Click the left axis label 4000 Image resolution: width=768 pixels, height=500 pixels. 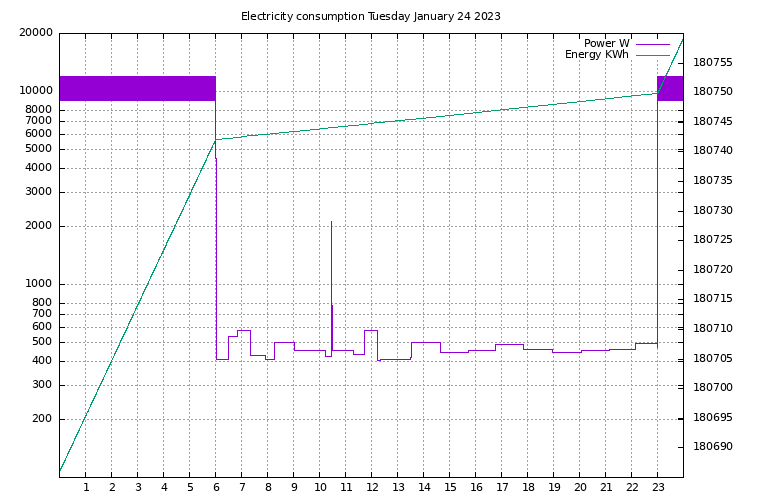coord(38,167)
